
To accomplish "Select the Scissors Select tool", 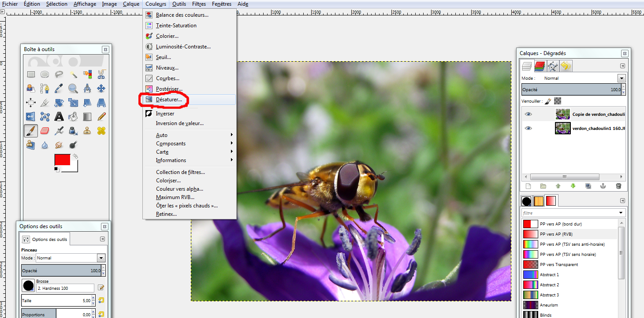I will pyautogui.click(x=101, y=74).
